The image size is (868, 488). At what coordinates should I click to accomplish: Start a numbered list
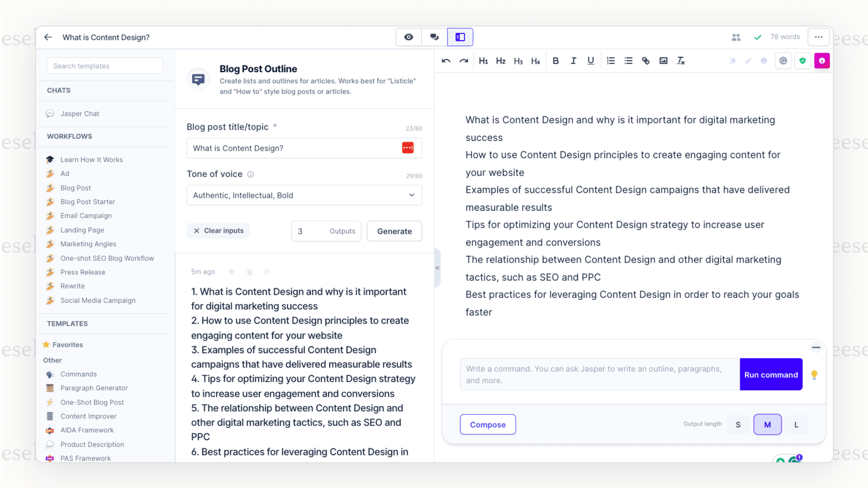tap(611, 61)
